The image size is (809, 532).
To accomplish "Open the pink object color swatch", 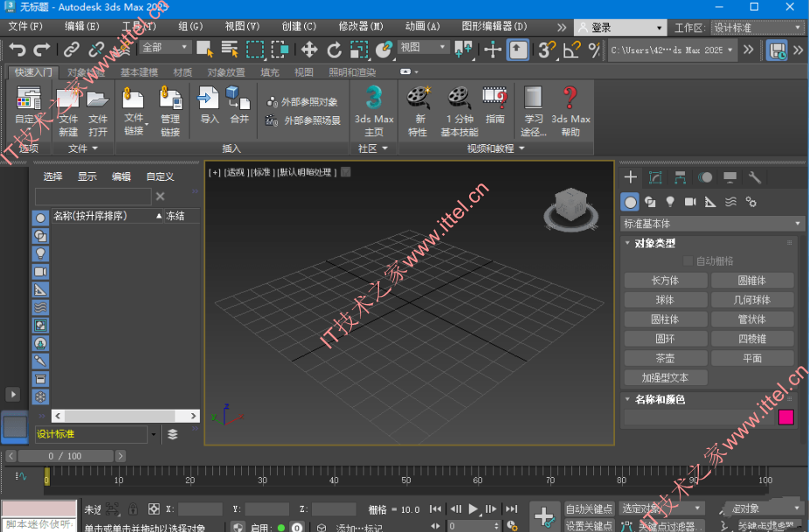I will tap(785, 417).
